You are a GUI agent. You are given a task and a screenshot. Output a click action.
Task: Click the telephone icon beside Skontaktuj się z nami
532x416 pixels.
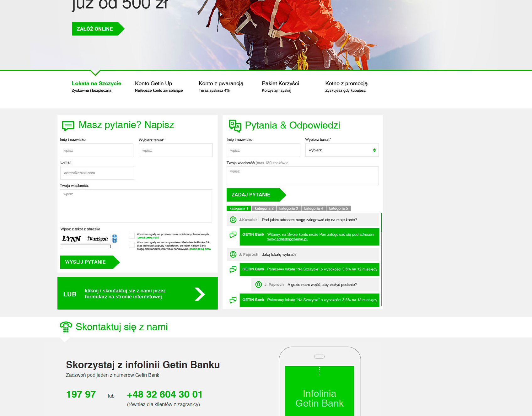coord(66,327)
